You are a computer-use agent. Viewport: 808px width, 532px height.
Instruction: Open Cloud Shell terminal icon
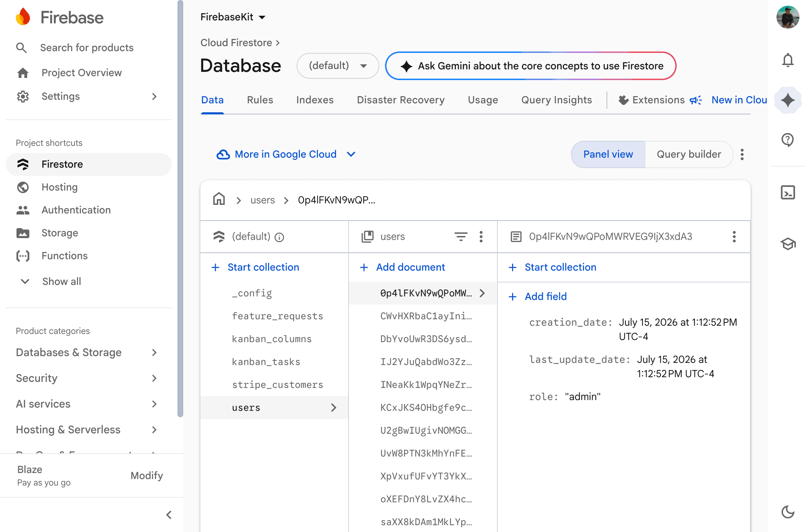click(788, 192)
